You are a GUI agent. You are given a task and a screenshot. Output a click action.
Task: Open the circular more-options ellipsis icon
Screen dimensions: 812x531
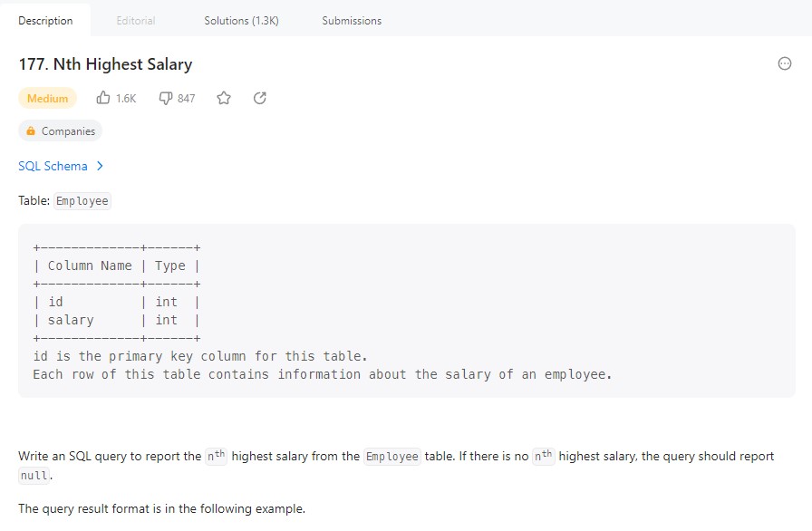[x=785, y=63]
